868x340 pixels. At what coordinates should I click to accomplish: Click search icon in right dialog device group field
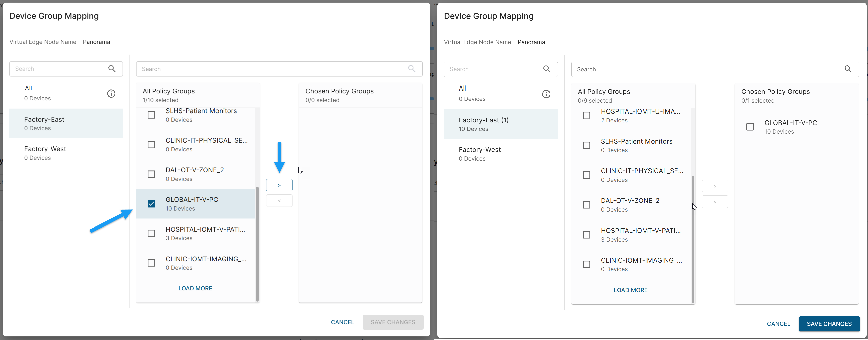(x=547, y=69)
